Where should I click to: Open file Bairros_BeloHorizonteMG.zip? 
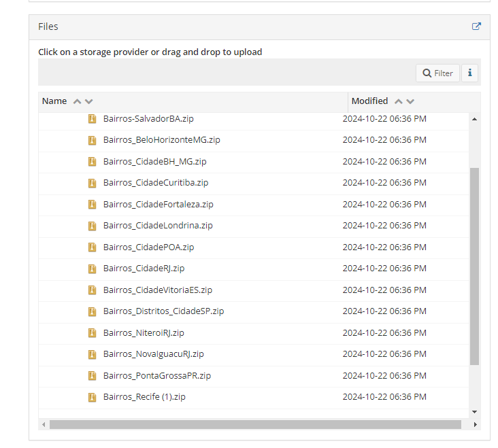tap(162, 140)
